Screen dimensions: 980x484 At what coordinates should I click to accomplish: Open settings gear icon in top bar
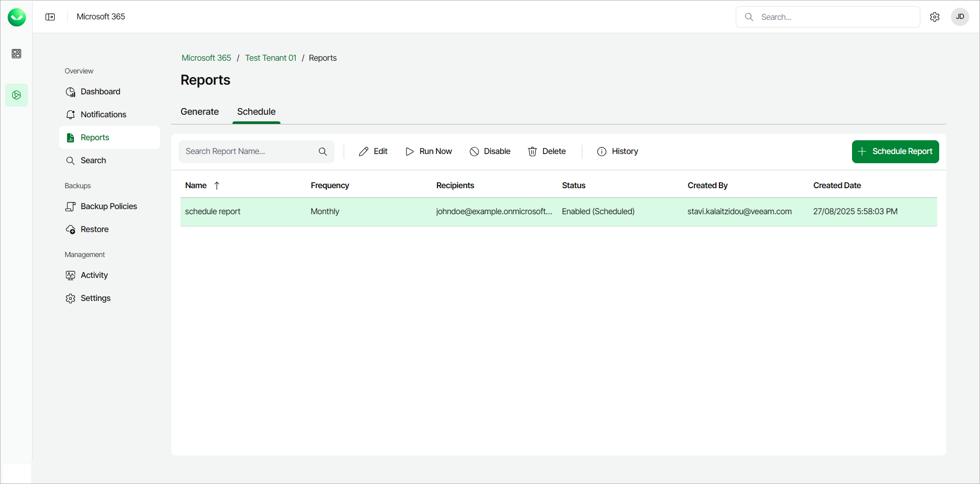[935, 17]
